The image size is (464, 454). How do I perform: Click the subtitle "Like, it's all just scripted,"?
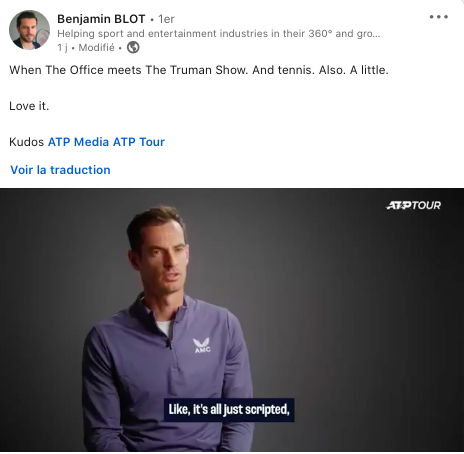pos(229,410)
